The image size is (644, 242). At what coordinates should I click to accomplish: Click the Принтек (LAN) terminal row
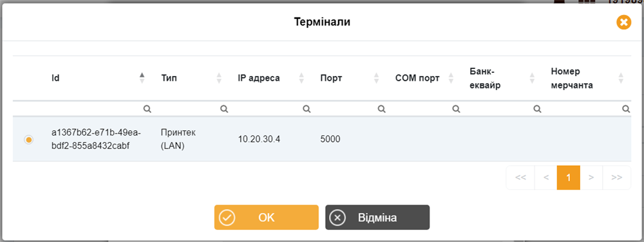(x=321, y=139)
